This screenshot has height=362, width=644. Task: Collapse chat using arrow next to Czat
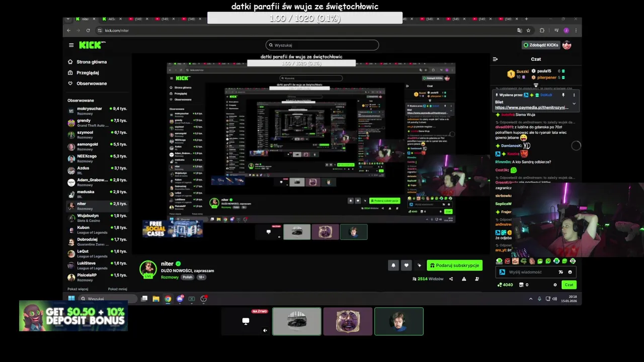(495, 59)
